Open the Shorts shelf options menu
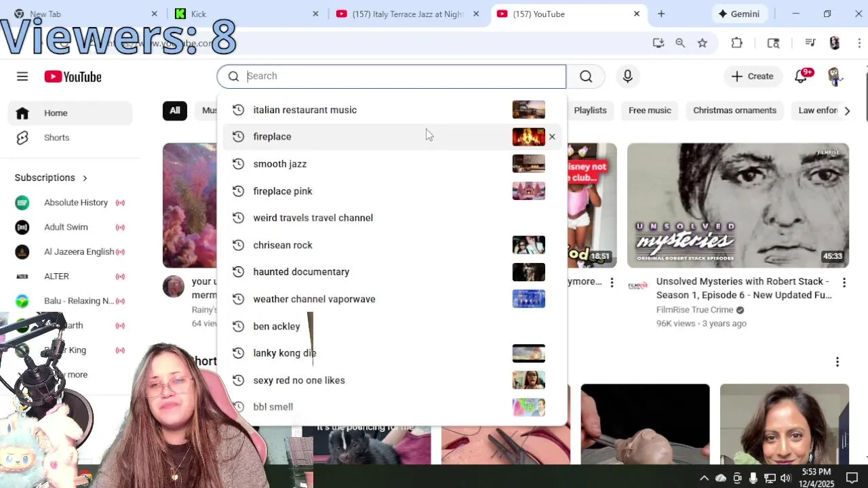 pos(837,362)
